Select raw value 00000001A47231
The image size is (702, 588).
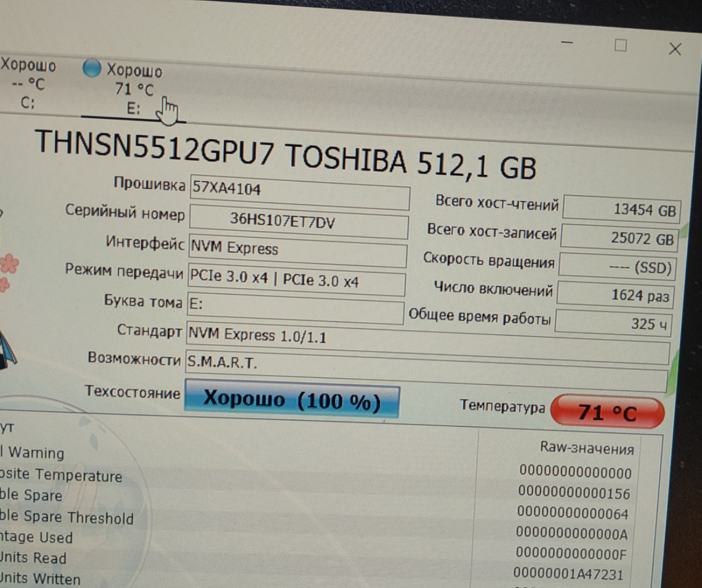(569, 573)
